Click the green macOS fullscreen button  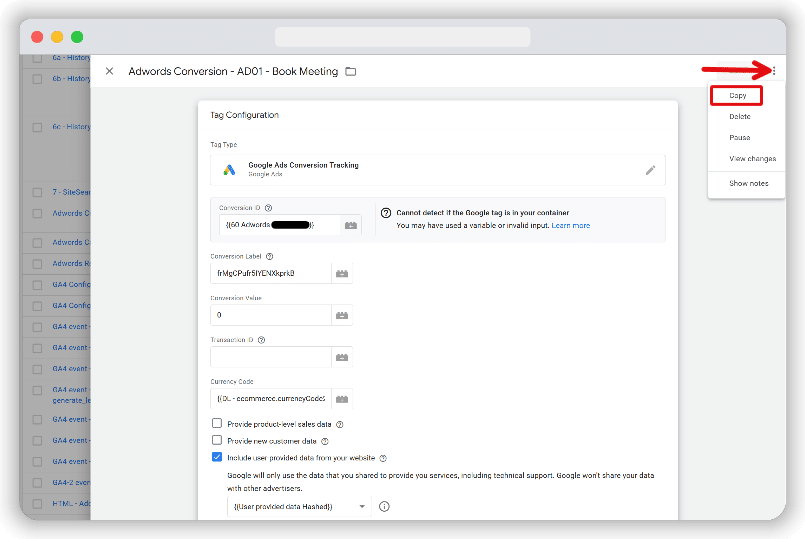pyautogui.click(x=77, y=37)
